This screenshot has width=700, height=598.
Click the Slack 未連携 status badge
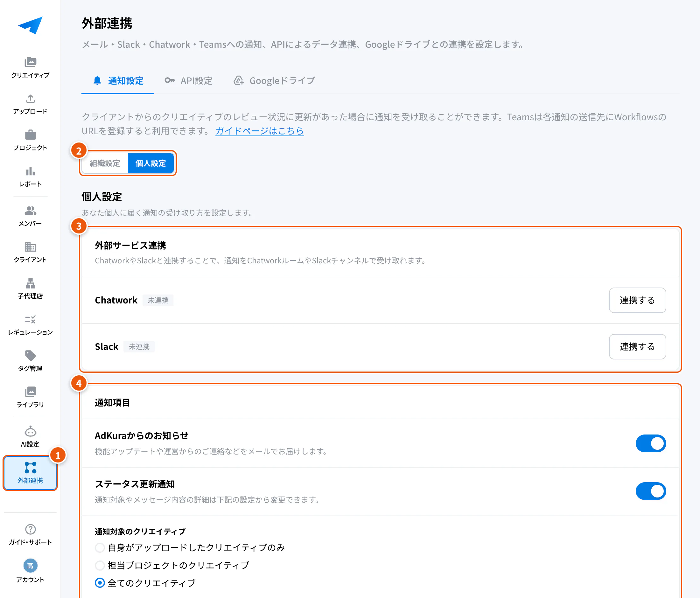pos(139,347)
